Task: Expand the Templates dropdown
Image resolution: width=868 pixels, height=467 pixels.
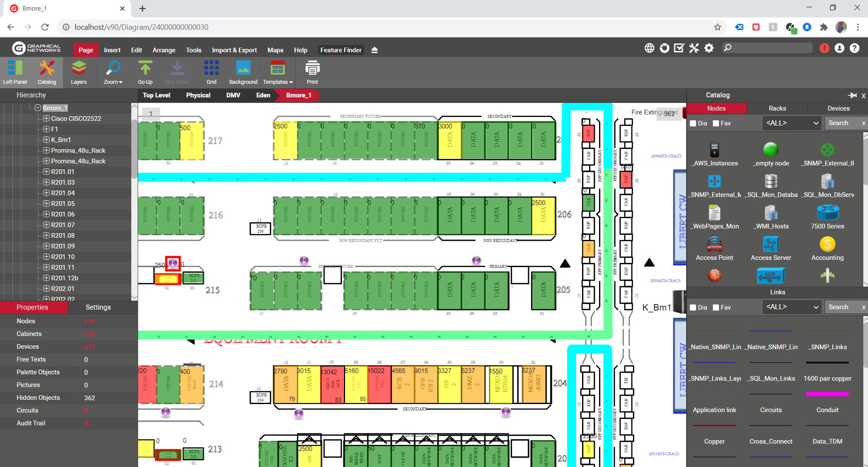Action: click(278, 72)
